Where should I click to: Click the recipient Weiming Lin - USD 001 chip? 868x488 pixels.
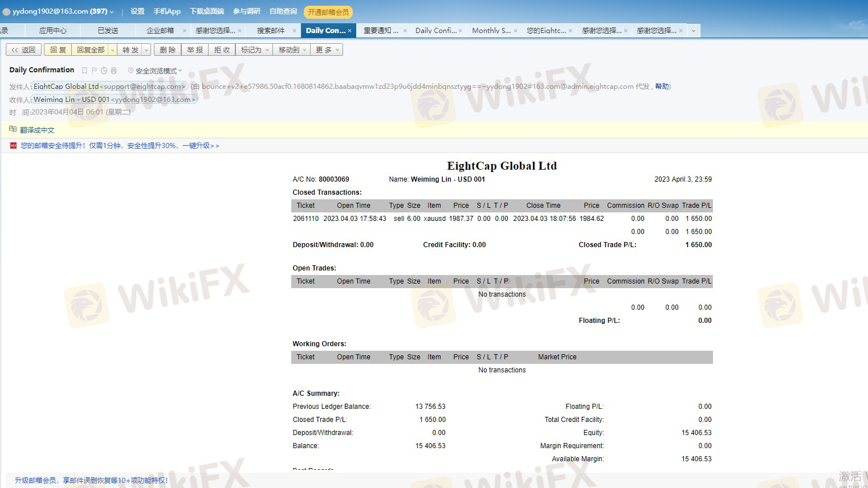(x=115, y=100)
